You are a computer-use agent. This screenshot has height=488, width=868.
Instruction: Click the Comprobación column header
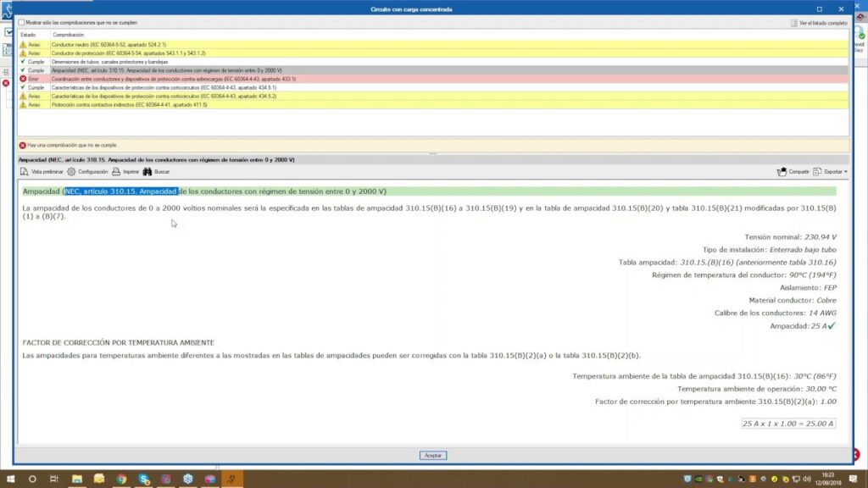(x=69, y=34)
